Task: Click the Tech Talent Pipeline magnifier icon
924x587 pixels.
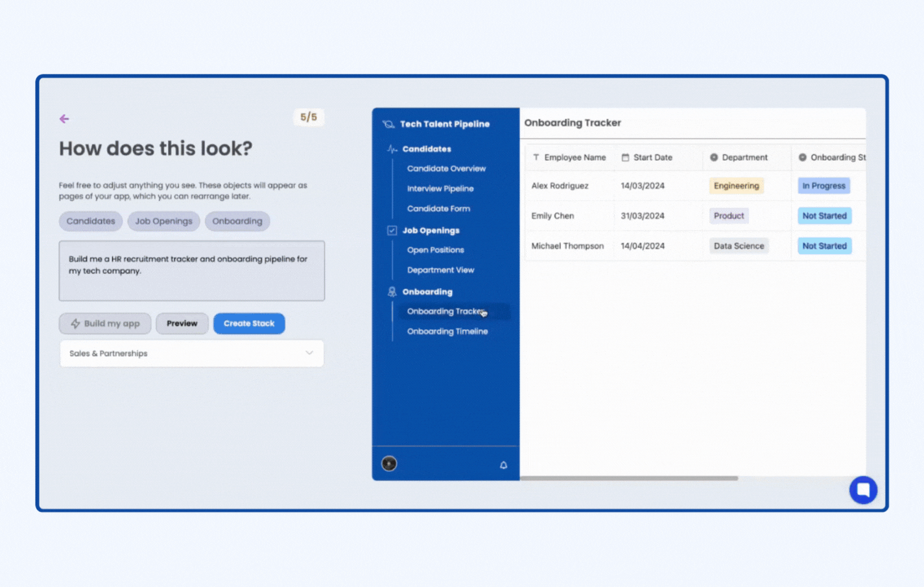Action: point(388,124)
